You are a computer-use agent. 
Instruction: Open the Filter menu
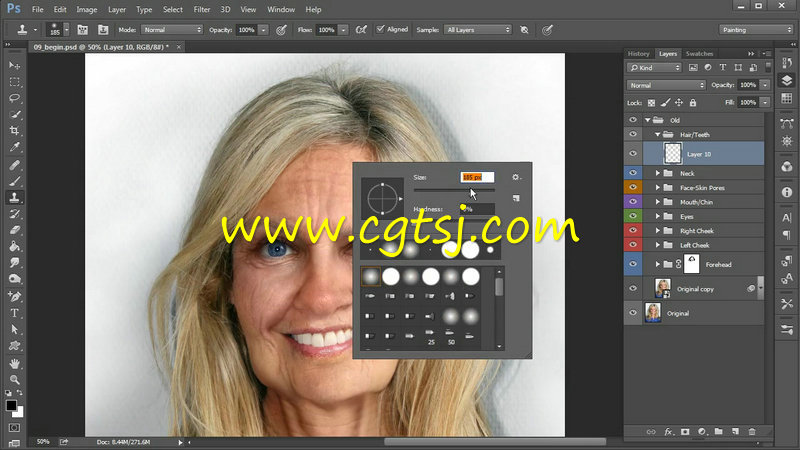point(202,10)
